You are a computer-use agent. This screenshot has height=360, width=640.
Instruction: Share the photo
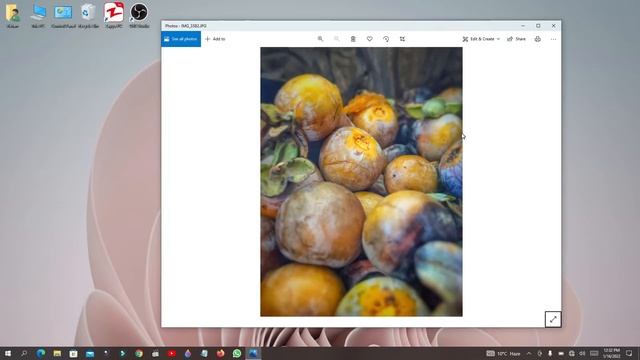[516, 39]
